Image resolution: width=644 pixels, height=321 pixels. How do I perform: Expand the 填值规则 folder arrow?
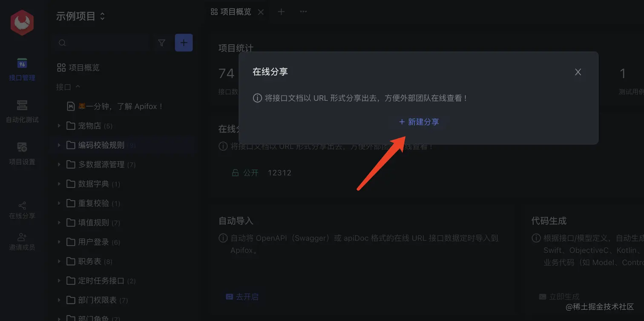[x=59, y=223]
